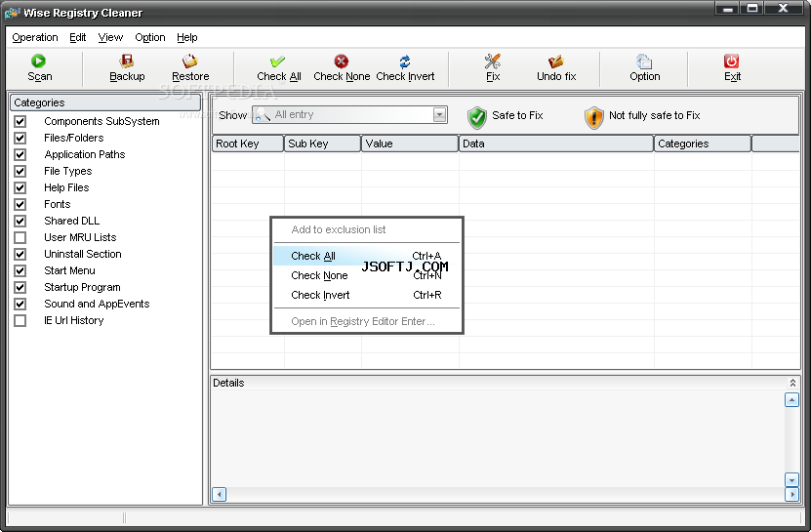Click the Fix tools icon

click(x=493, y=61)
